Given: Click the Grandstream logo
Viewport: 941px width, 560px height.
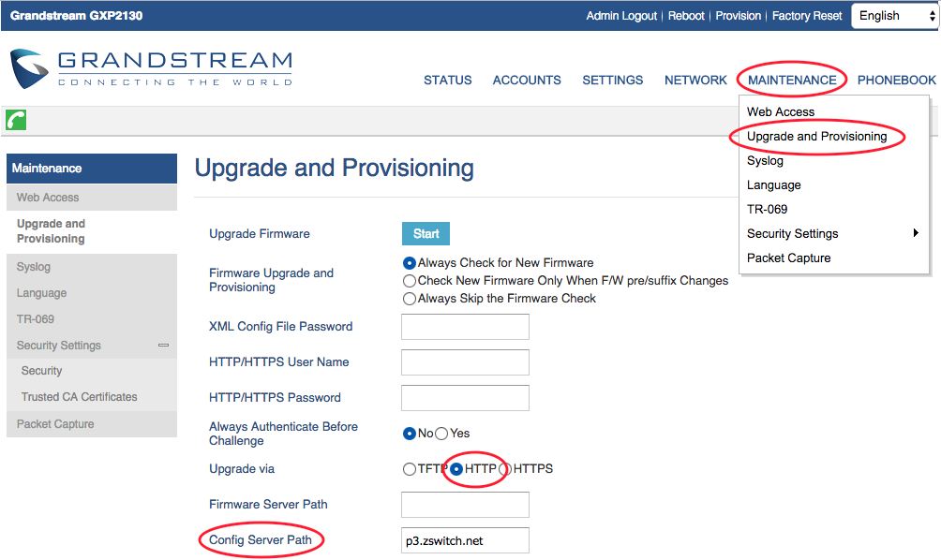Looking at the screenshot, I should [x=151, y=69].
